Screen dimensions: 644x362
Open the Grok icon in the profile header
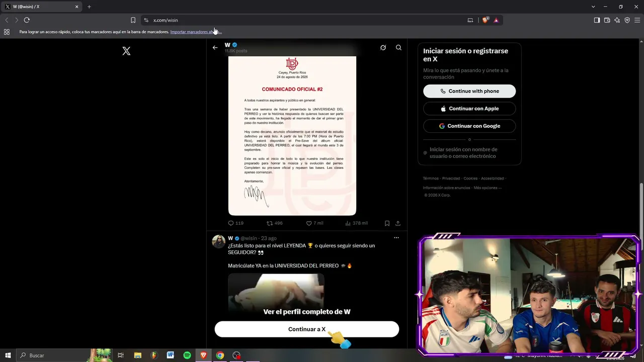pos(383,48)
